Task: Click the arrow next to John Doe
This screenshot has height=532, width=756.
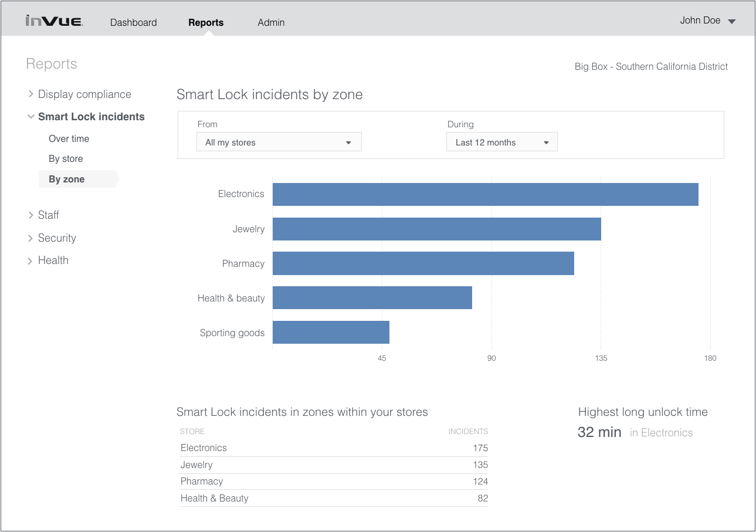Action: pos(731,22)
